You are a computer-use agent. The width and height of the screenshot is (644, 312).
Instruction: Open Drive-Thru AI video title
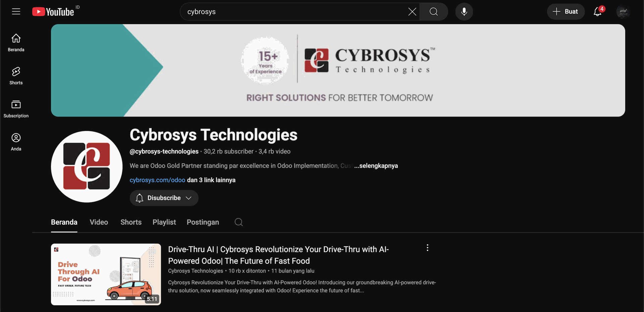click(278, 255)
